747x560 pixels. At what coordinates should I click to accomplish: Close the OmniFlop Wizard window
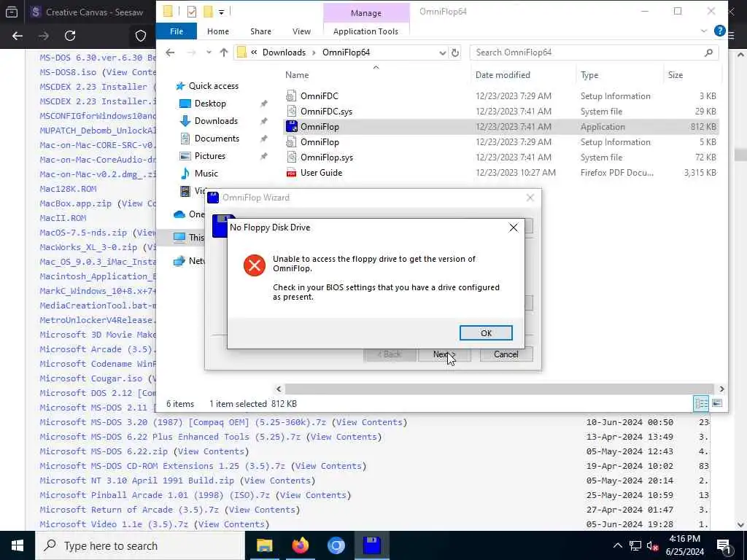[530, 198]
